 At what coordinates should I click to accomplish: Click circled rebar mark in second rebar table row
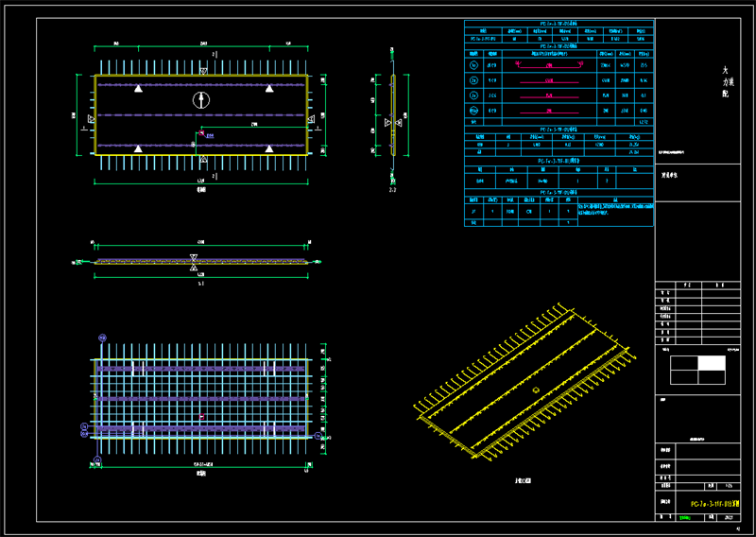pos(474,80)
